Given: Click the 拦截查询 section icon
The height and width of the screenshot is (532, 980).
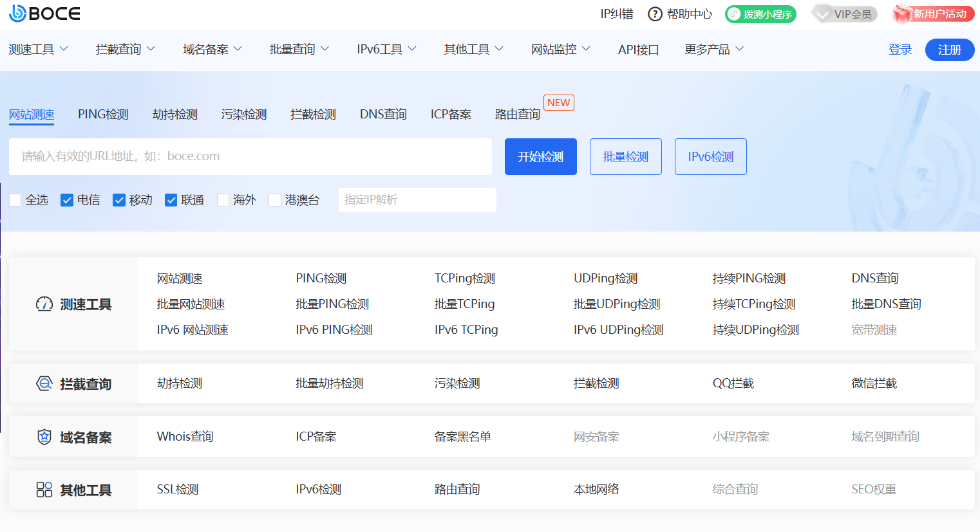Looking at the screenshot, I should pyautogui.click(x=44, y=384).
